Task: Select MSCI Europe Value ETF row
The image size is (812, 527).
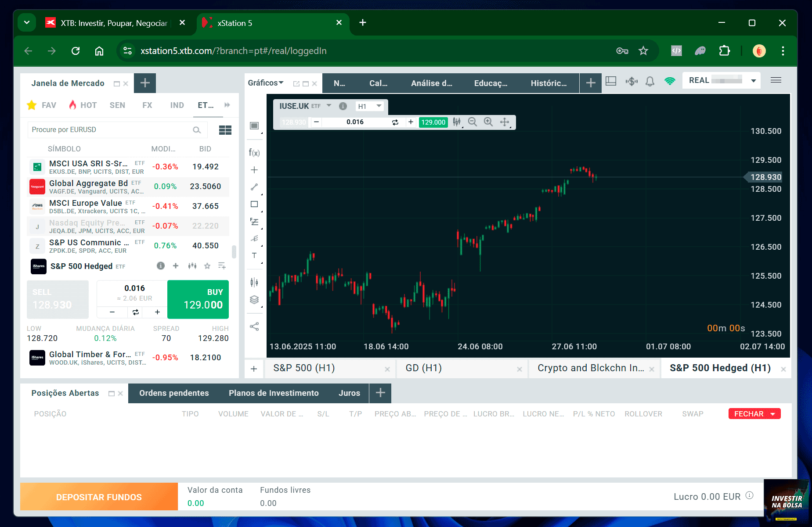Action: pos(128,206)
